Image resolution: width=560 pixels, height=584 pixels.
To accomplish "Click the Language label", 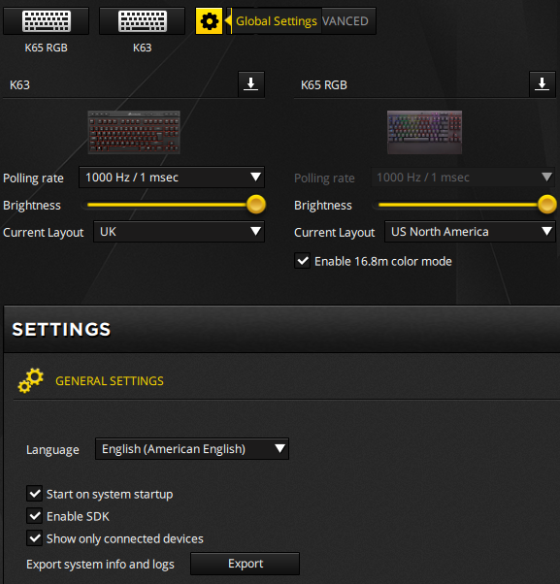I will coord(52,450).
